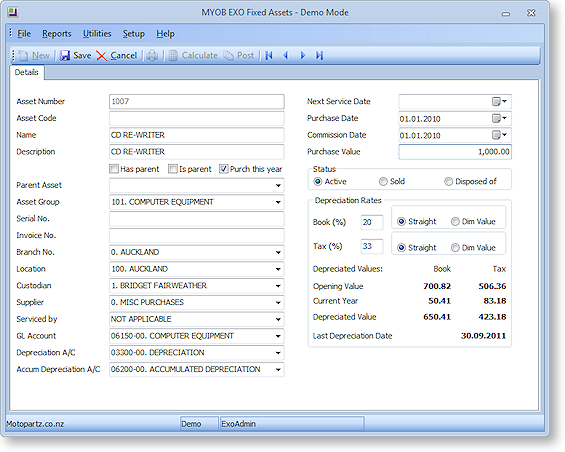Image resolution: width=565 pixels, height=452 pixels.
Task: Click the Save floppy disk icon
Action: pyautogui.click(x=65, y=56)
